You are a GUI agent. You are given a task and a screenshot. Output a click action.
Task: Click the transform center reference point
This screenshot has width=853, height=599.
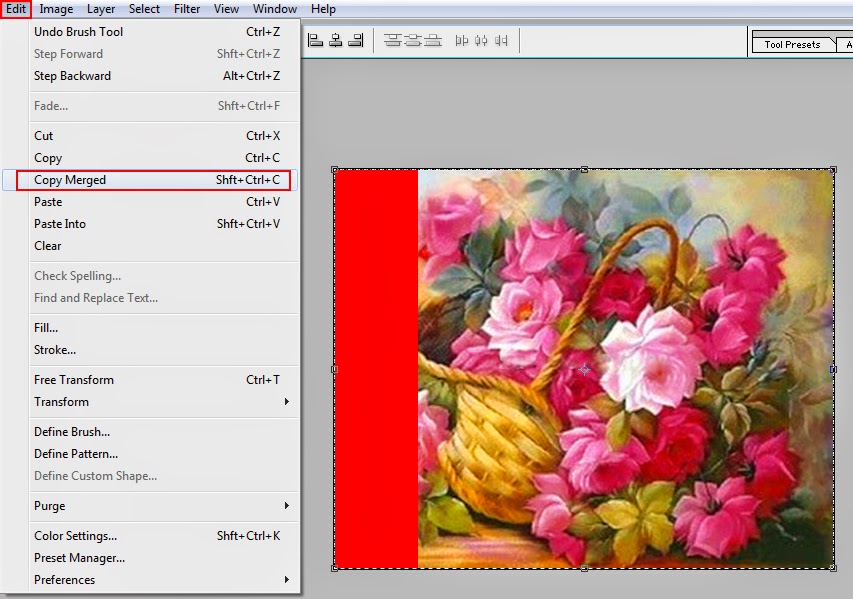(x=584, y=370)
